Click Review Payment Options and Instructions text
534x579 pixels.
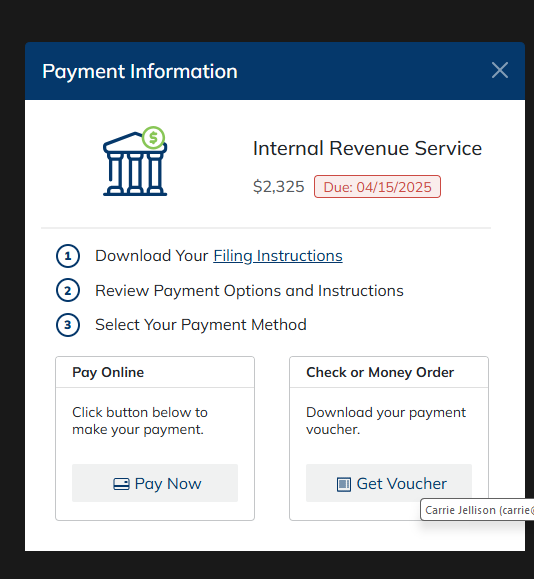(x=249, y=291)
